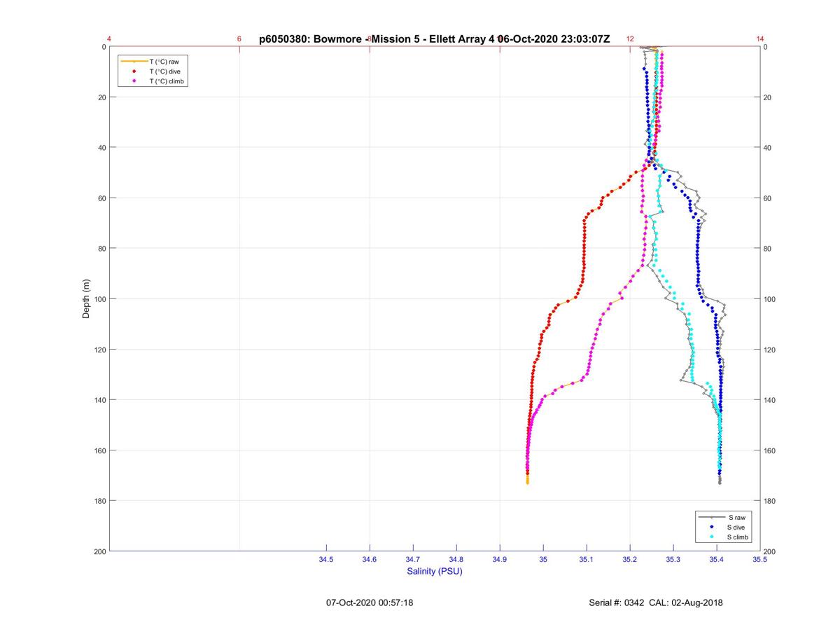Click right depth axis tick label 60

[769, 198]
